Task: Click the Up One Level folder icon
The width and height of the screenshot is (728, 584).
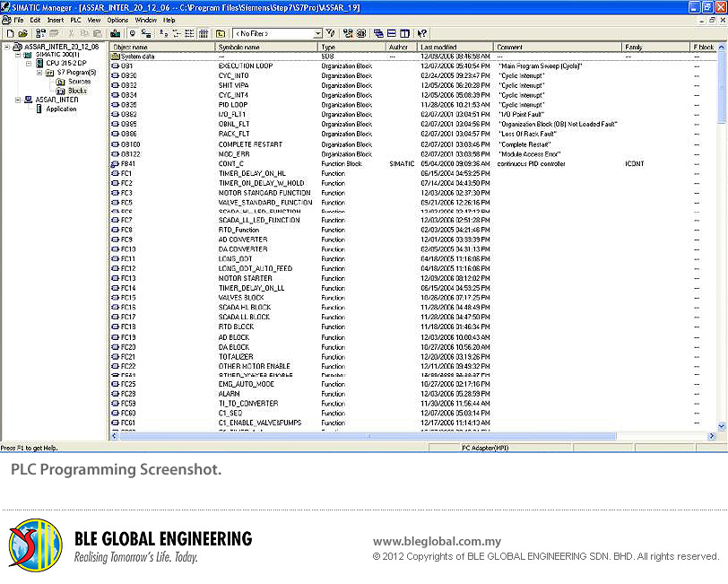Action: pos(221,33)
